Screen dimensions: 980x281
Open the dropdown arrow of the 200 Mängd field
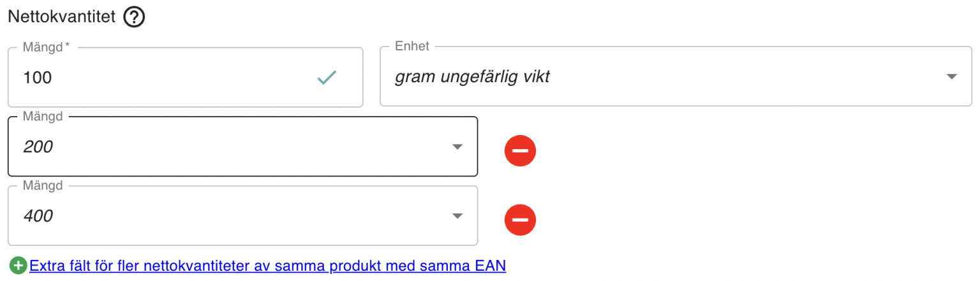pyautogui.click(x=457, y=147)
